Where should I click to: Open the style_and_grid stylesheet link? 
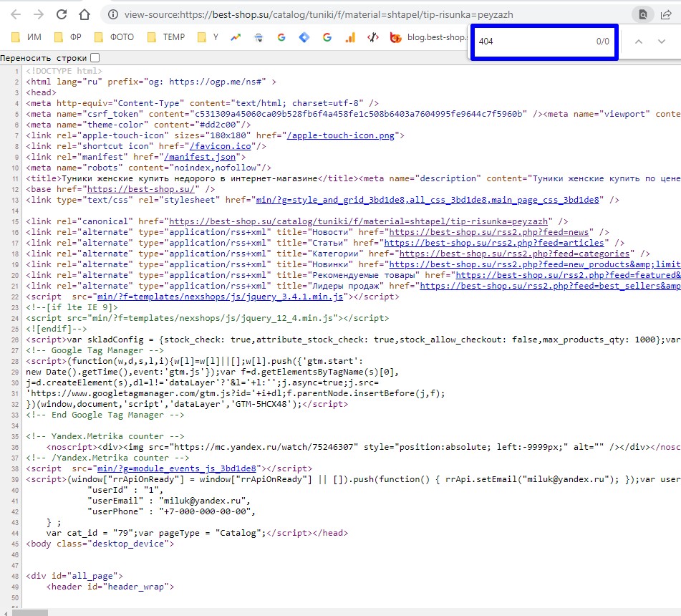click(x=428, y=200)
